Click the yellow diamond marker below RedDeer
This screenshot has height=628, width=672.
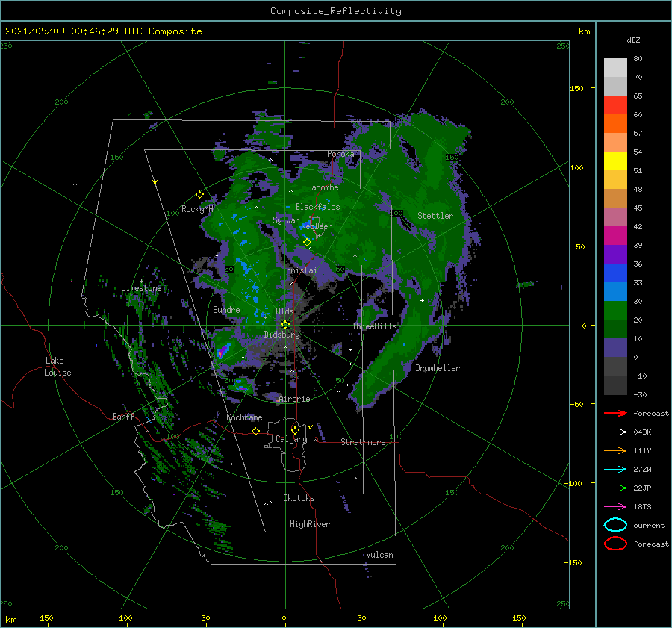[x=307, y=243]
